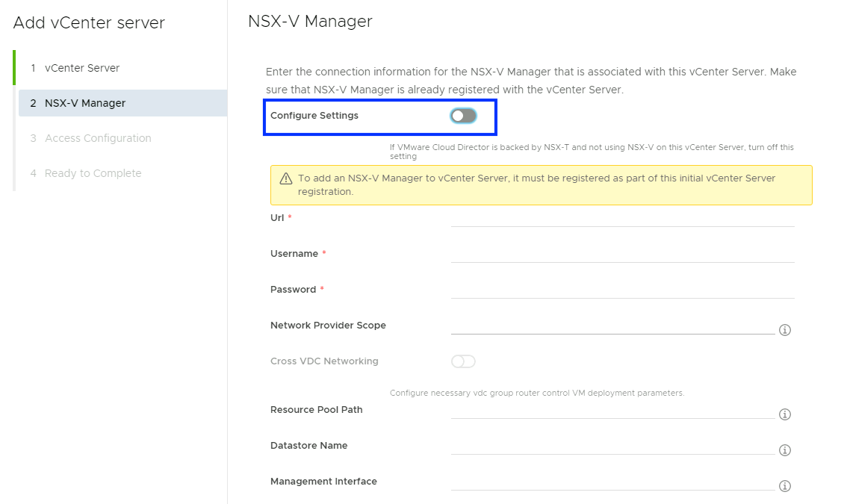
Task: Click info icon beside Resource Pool Path
Action: click(785, 414)
